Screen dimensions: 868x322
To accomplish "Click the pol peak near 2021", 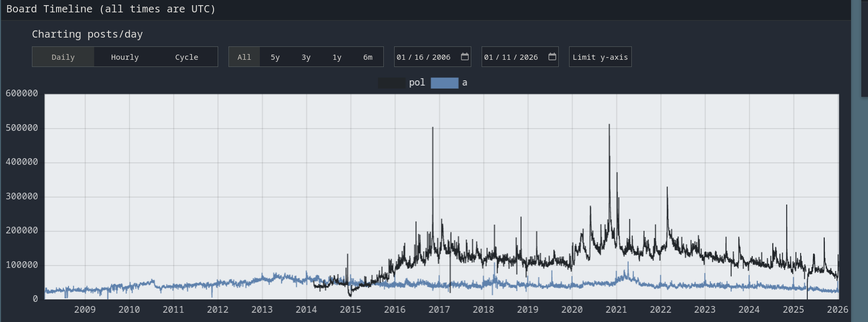I will (x=609, y=125).
